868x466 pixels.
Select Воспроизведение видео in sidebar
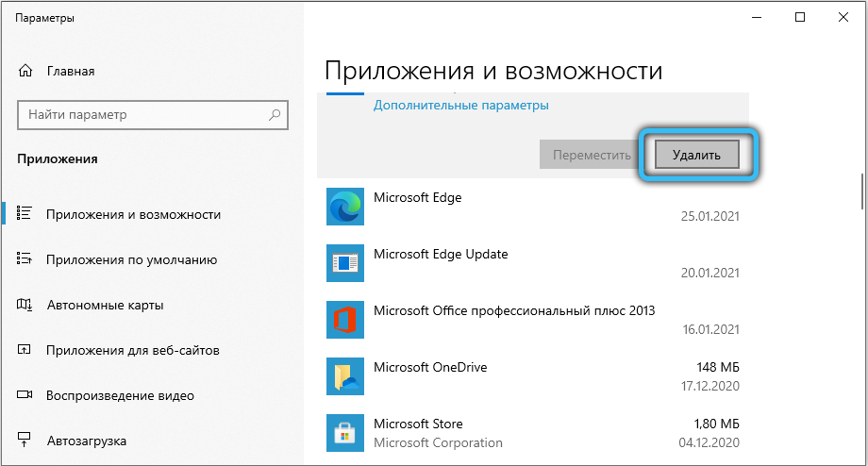(x=120, y=395)
